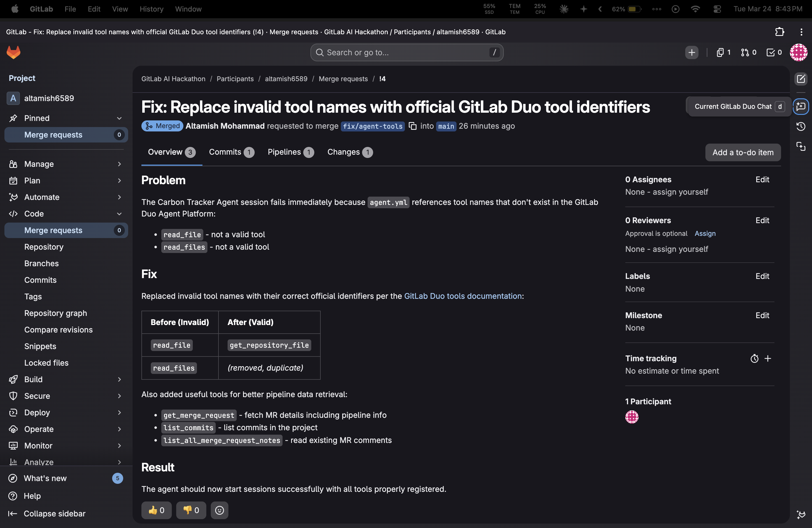Screen dimensions: 812x528
Task: Copy the fix/agent-tools source branch name
Action: click(x=412, y=126)
